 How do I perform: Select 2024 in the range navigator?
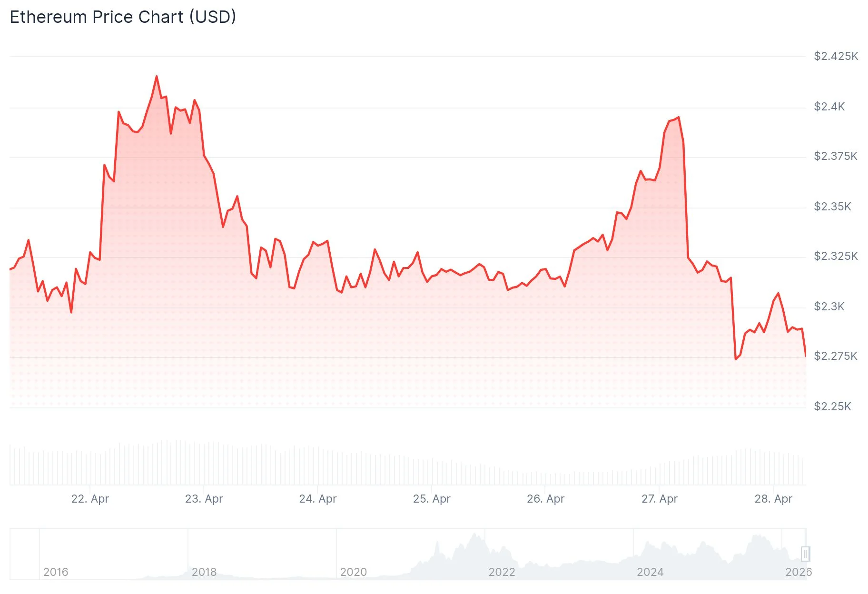click(x=650, y=572)
